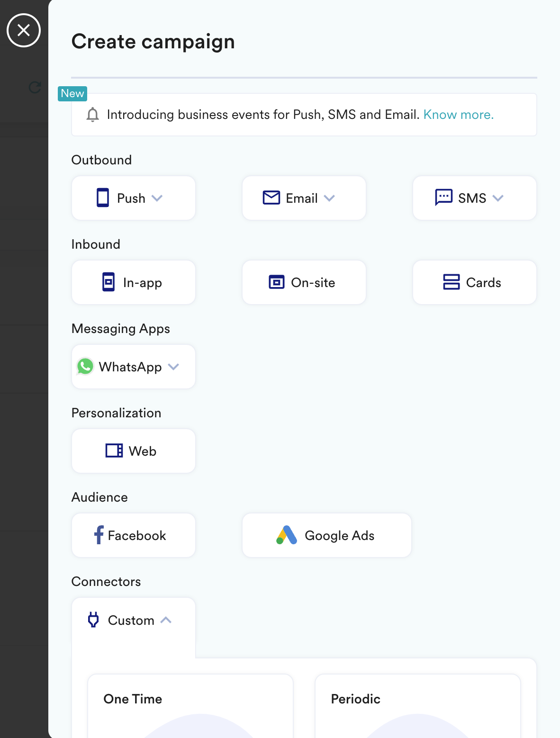Open the Know more link
The image size is (560, 738).
(x=459, y=115)
